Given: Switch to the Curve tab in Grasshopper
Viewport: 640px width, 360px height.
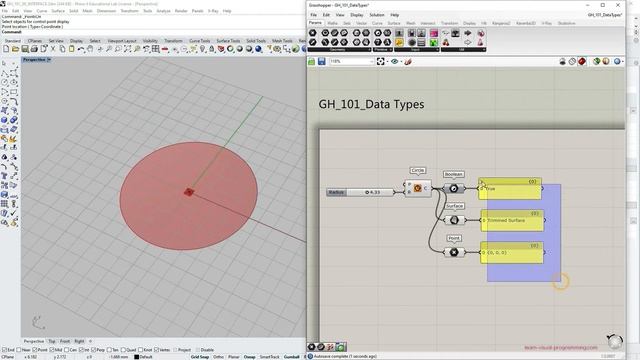Looking at the screenshot, I should point(377,23).
